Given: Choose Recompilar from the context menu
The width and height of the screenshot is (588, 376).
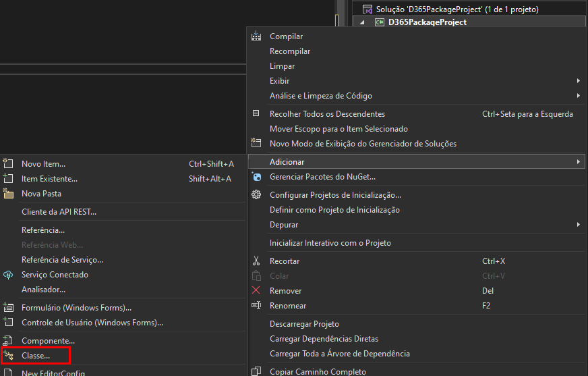Looking at the screenshot, I should click(290, 51).
